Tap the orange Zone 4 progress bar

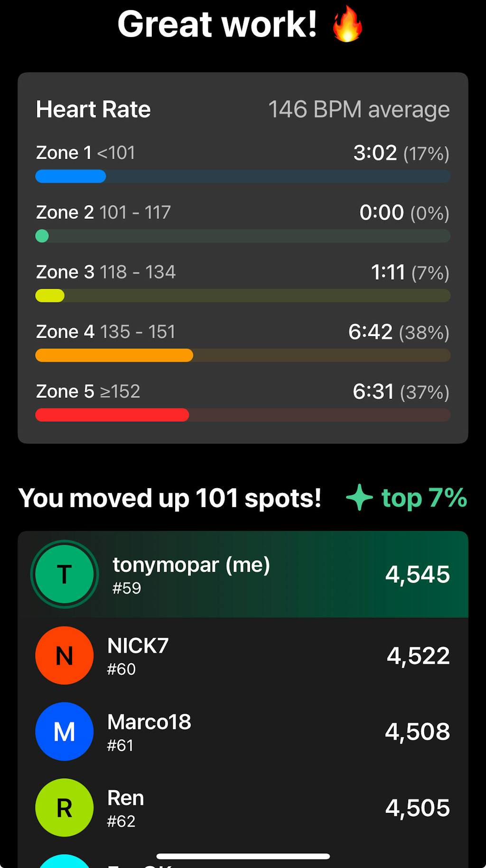[x=114, y=355]
